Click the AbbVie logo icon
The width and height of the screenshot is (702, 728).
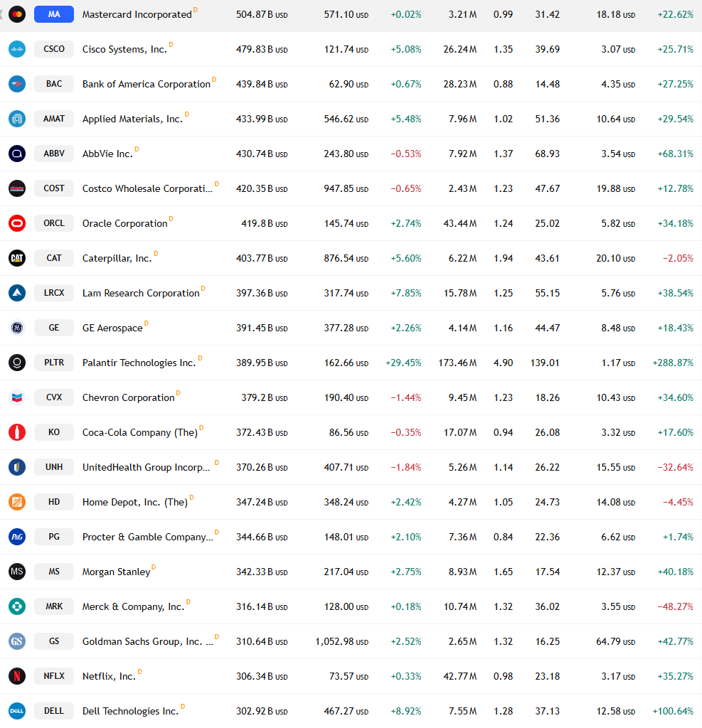click(x=17, y=154)
